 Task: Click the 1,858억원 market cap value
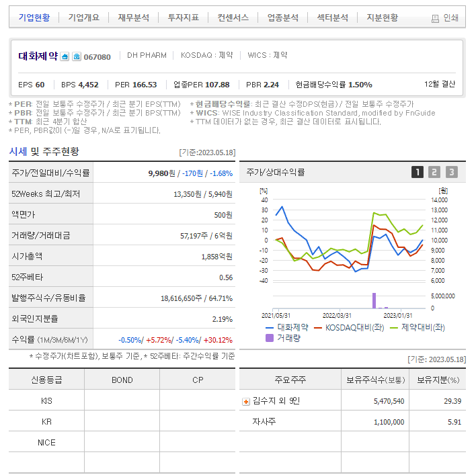[x=216, y=257]
